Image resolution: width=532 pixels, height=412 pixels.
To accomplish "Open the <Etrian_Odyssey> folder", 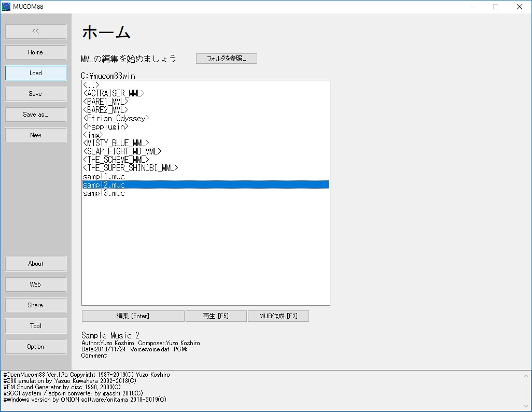I will pyautogui.click(x=206, y=118).
